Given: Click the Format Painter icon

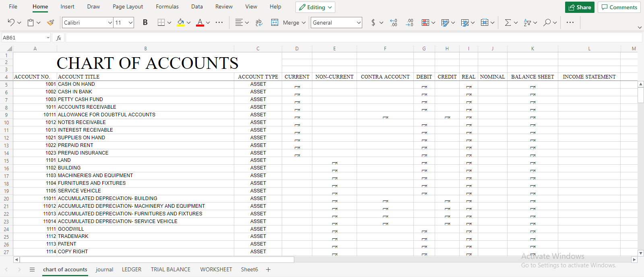Looking at the screenshot, I should [x=50, y=23].
